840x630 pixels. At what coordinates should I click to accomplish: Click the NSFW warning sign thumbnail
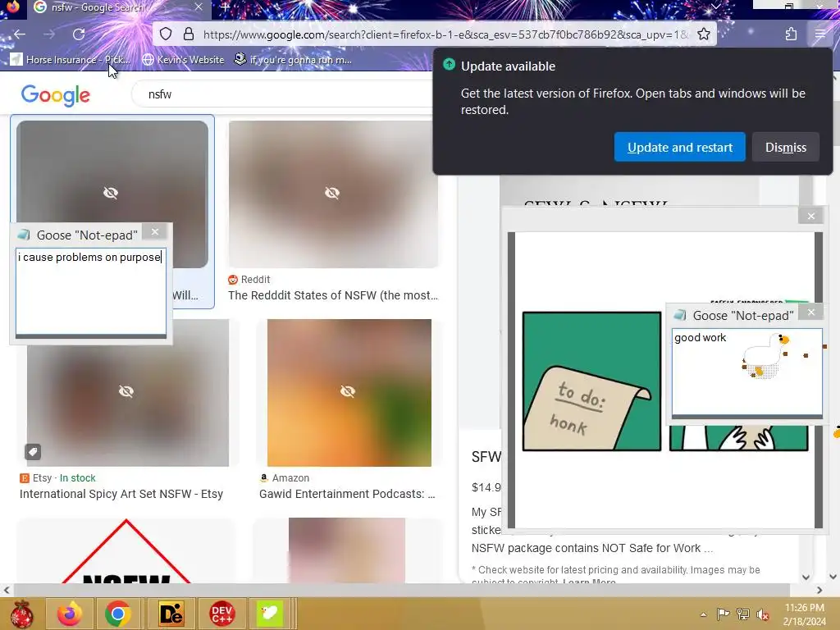(126, 550)
